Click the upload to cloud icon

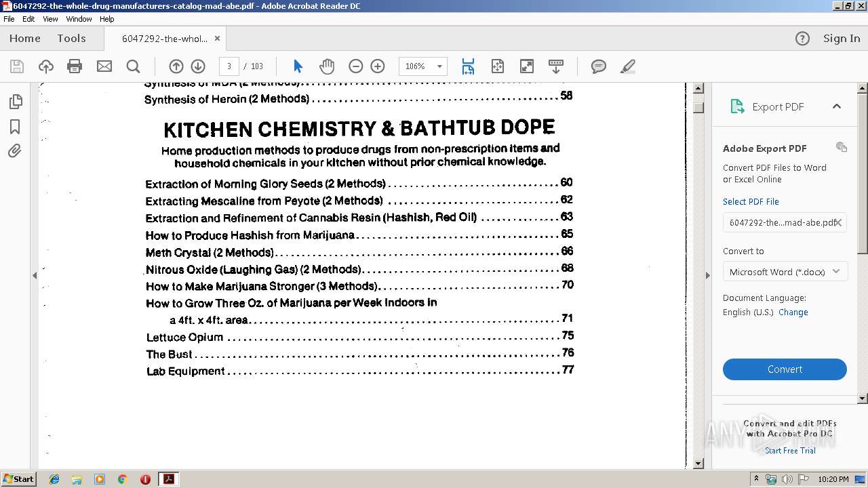pos(46,66)
